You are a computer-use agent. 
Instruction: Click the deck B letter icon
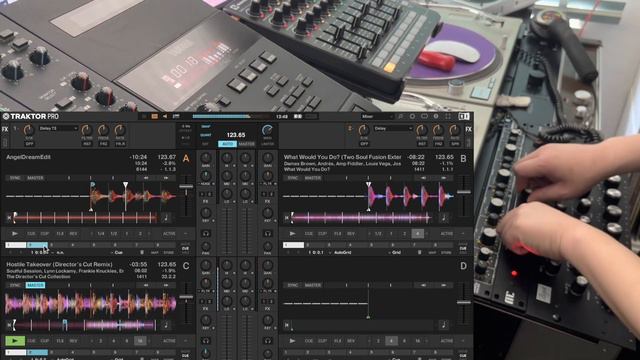(463, 158)
